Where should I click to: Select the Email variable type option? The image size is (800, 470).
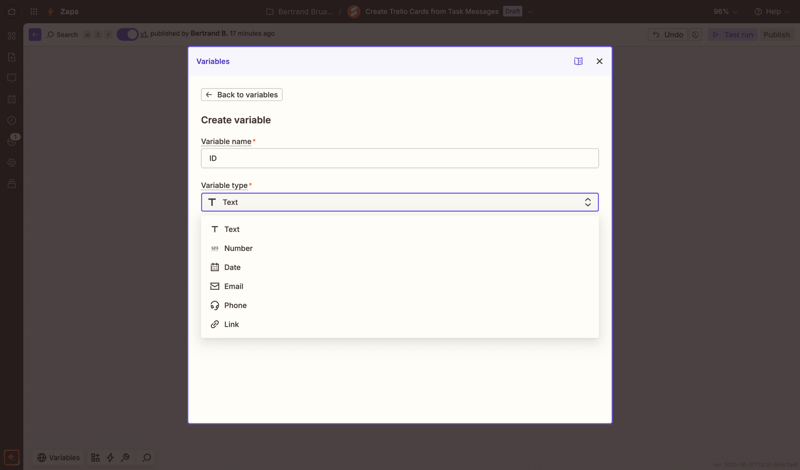click(x=399, y=286)
